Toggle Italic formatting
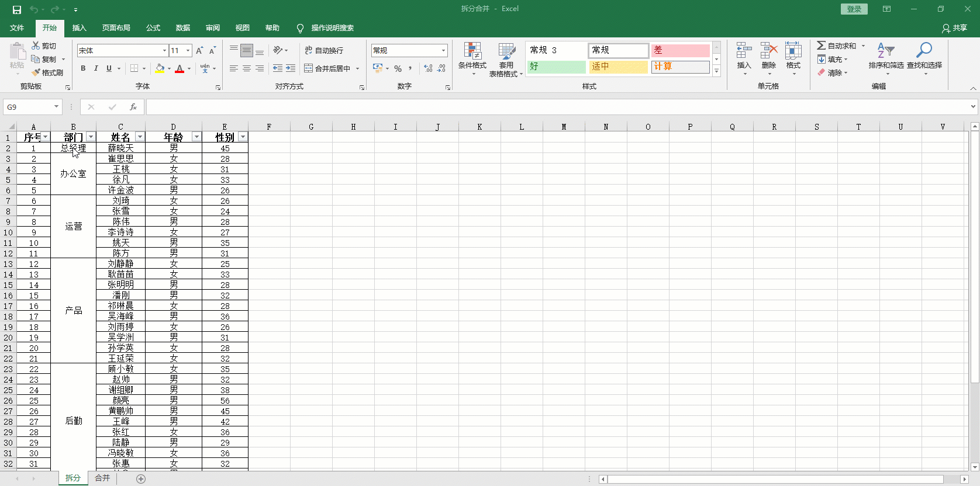Screen dimensions: 980x486 click(96, 68)
